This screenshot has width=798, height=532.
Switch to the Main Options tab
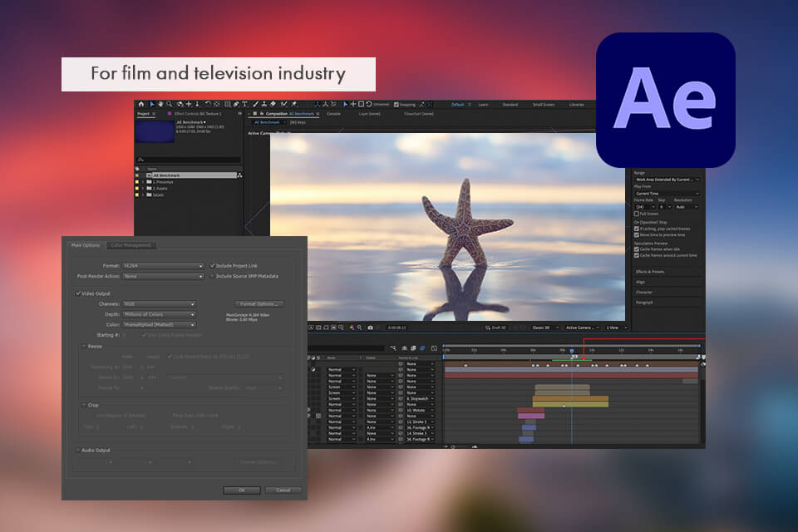point(86,245)
